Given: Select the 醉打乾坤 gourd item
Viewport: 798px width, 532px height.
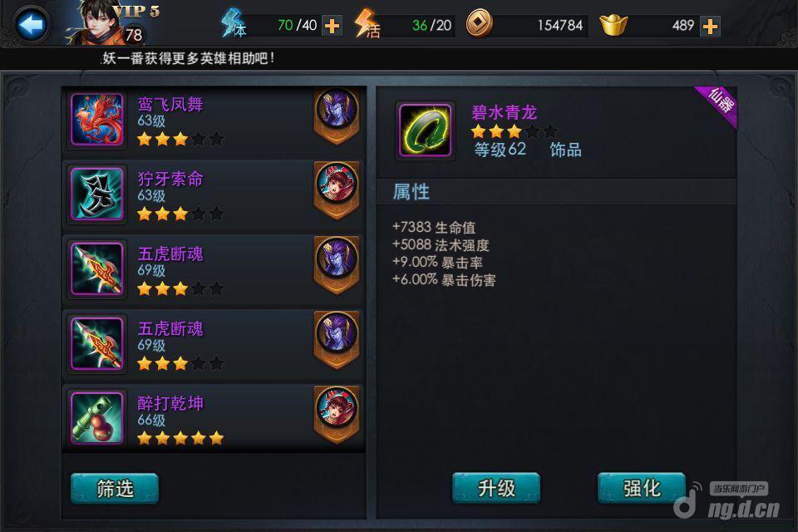Looking at the screenshot, I should coord(214,418).
